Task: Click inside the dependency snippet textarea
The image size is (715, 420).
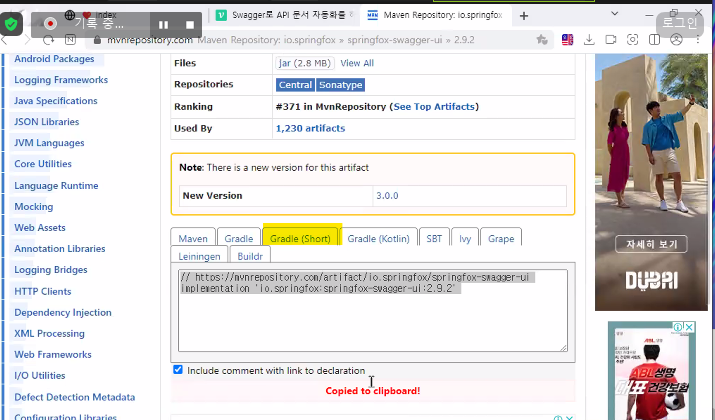Action: 373,310
